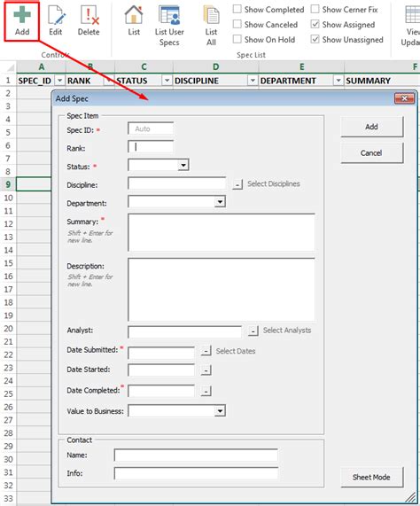Open Date Started date picker button
The width and height of the screenshot is (420, 506).
(206, 370)
